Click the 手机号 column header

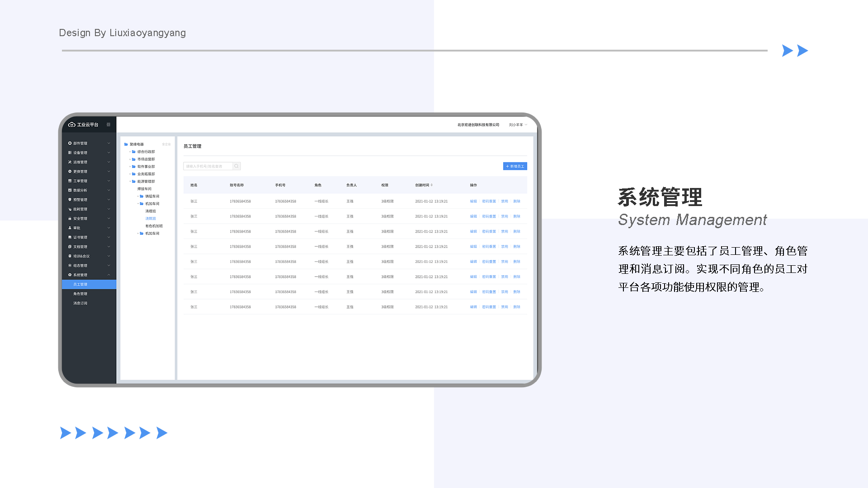(280, 185)
